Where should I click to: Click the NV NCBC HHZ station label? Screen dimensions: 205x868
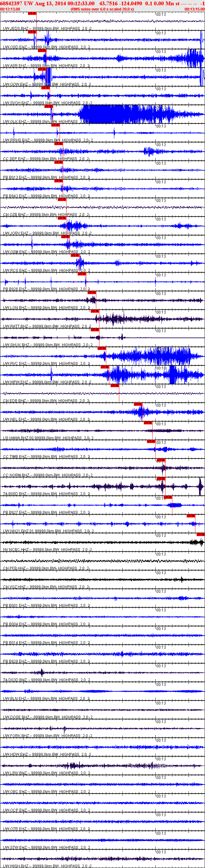(48, 550)
